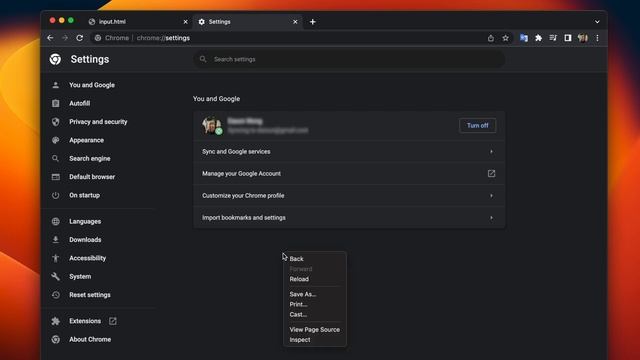This screenshot has width=640, height=360.
Task: Expand Import bookmarks and settings chevron
Action: point(491,218)
